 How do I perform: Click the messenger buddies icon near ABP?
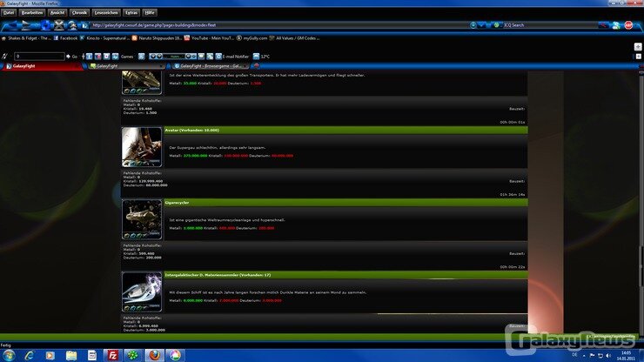(616, 25)
